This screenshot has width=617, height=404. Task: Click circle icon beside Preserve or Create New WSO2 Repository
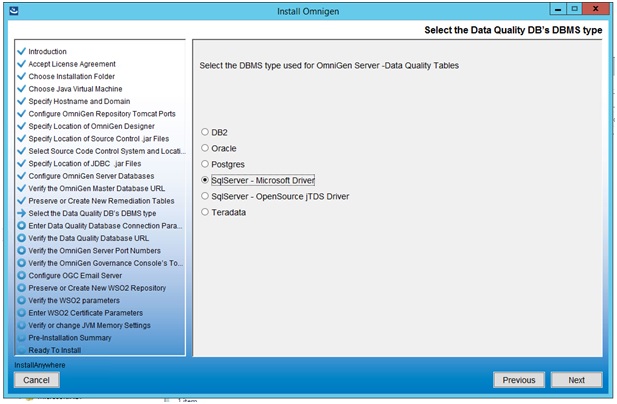click(21, 288)
